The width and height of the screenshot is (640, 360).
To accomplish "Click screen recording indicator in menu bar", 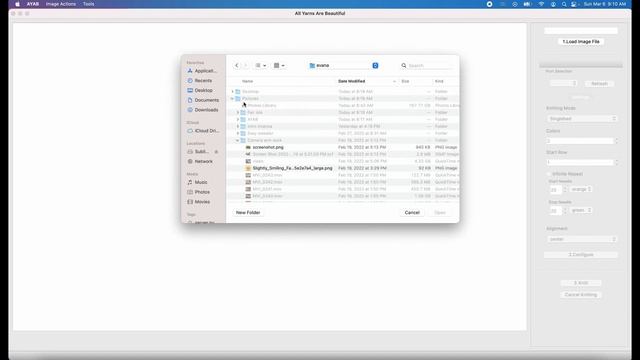I will (x=489, y=4).
